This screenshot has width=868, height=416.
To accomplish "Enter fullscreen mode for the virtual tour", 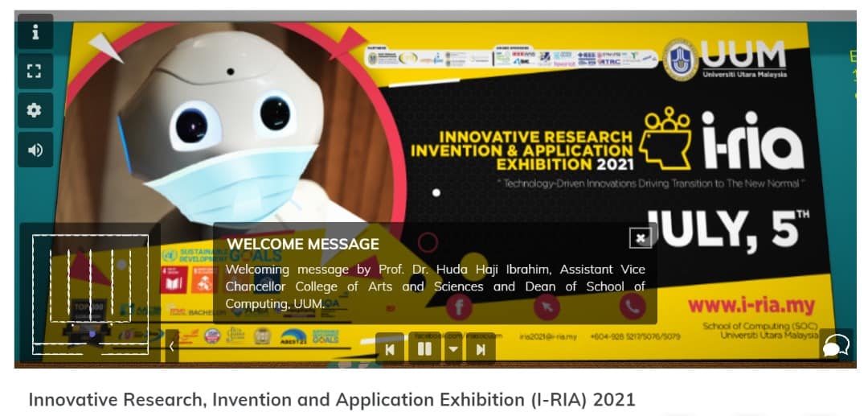I will point(35,71).
